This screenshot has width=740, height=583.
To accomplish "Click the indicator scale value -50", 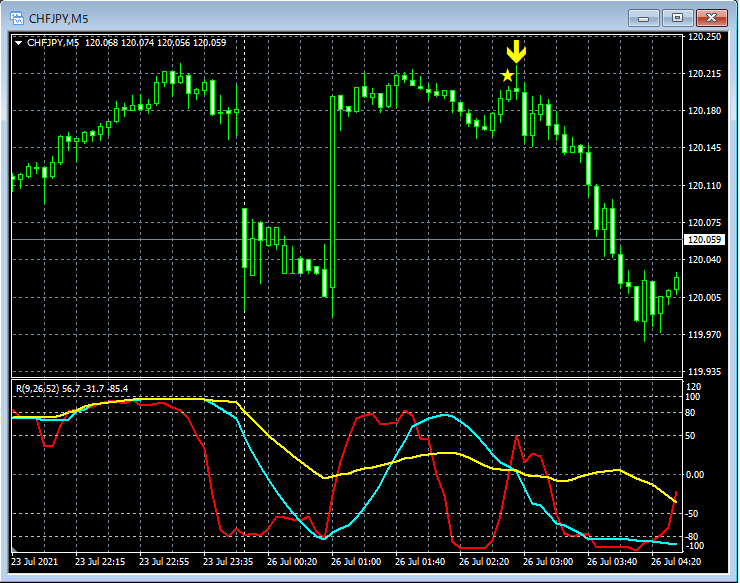I will pos(692,514).
